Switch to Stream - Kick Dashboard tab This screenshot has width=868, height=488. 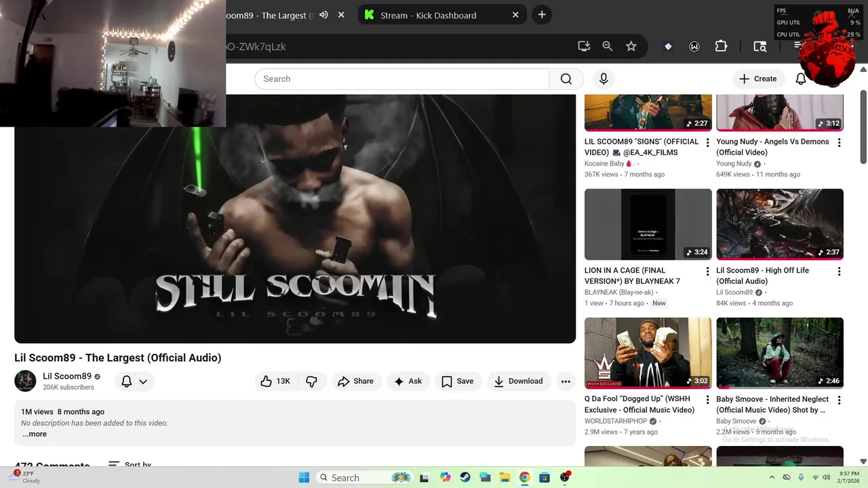click(441, 15)
